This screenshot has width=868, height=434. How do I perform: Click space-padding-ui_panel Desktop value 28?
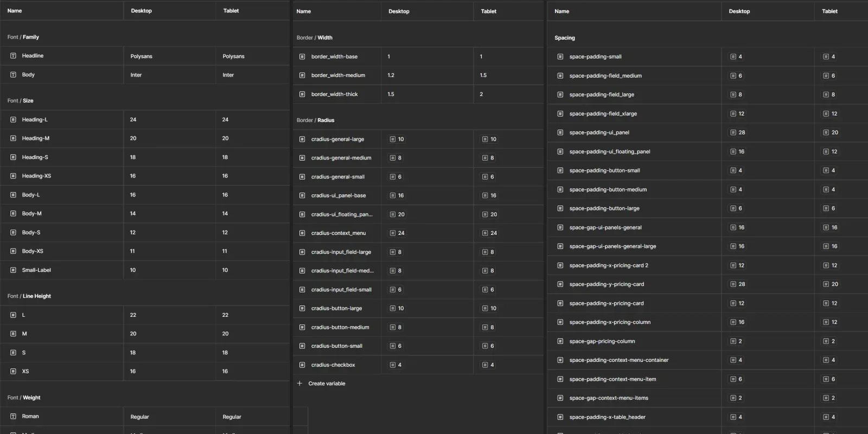[742, 132]
